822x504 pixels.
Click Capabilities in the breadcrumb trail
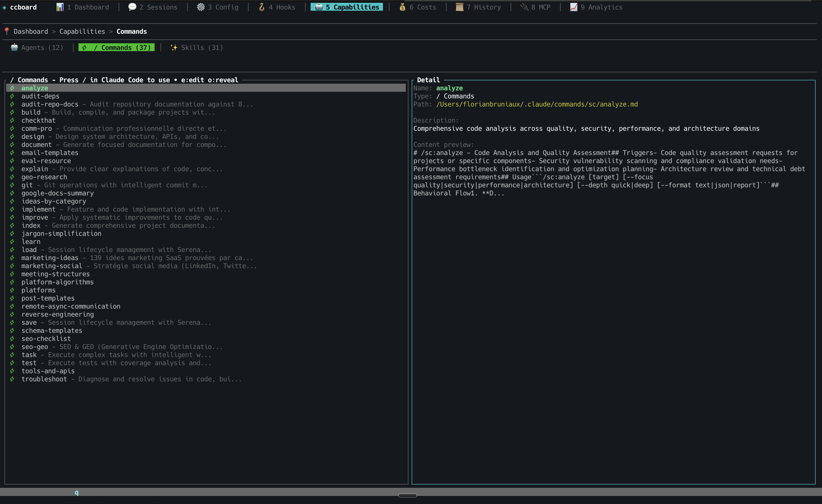pyautogui.click(x=82, y=31)
